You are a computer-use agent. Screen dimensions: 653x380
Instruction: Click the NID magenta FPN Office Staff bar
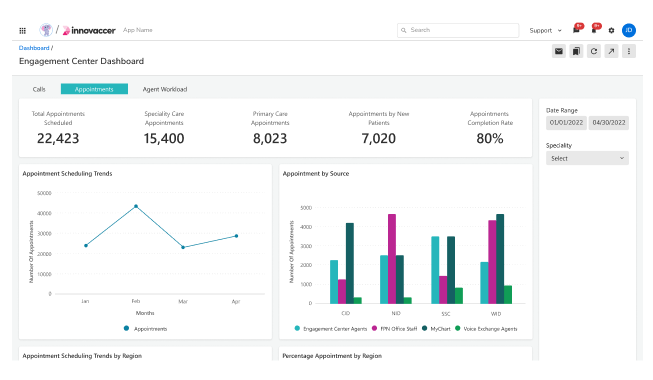tap(392, 259)
